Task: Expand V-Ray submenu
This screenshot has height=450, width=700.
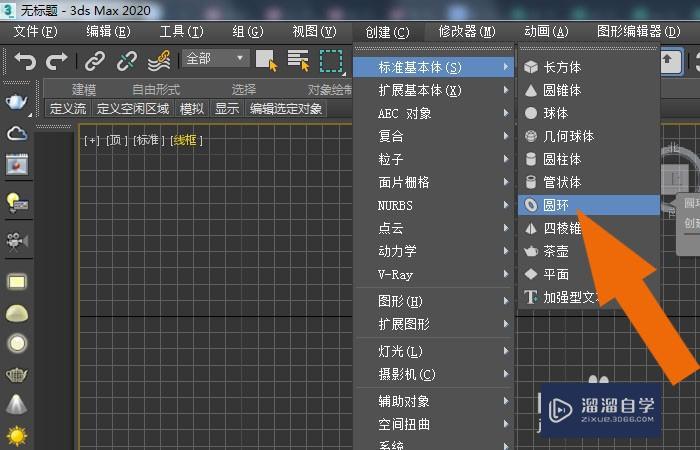Action: (x=433, y=275)
